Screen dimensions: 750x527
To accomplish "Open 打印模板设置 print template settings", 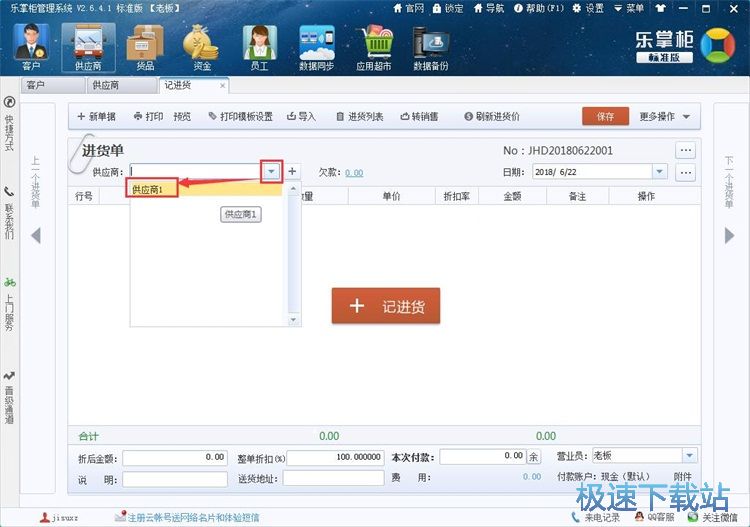I will click(x=241, y=117).
